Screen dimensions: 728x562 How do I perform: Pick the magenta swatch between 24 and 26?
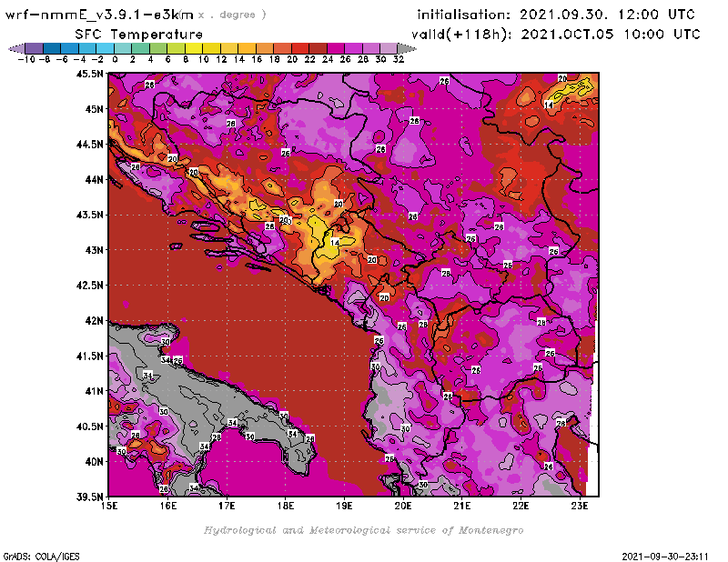point(335,48)
